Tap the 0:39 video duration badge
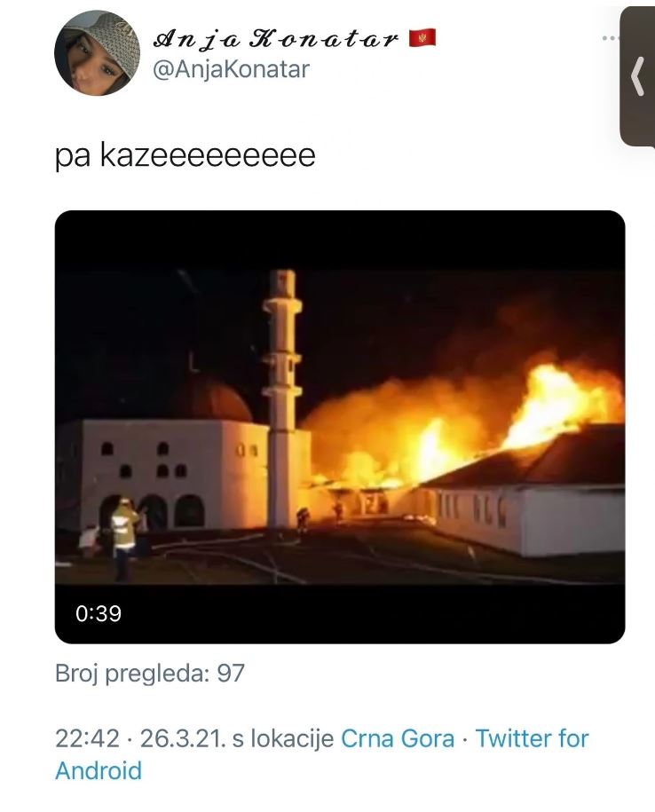Viewport: 655px width, 812px height. [99, 614]
